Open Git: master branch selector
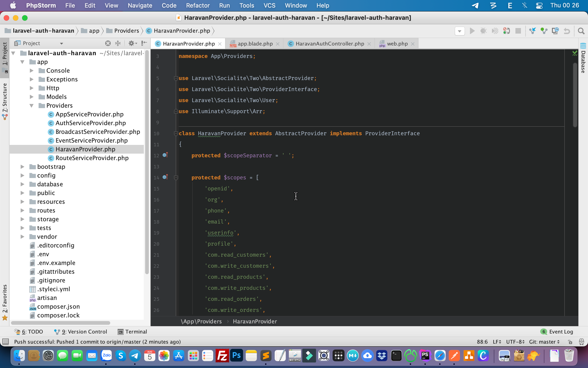Screen dimensions: 588x368 click(x=545, y=342)
